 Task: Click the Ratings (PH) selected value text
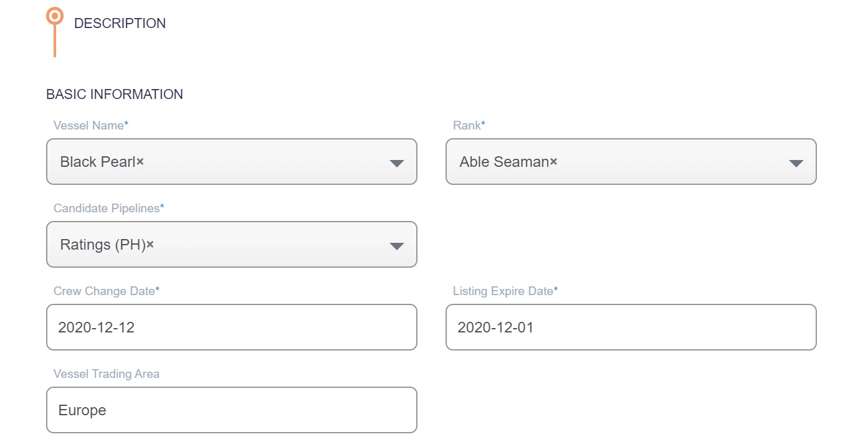click(x=102, y=245)
